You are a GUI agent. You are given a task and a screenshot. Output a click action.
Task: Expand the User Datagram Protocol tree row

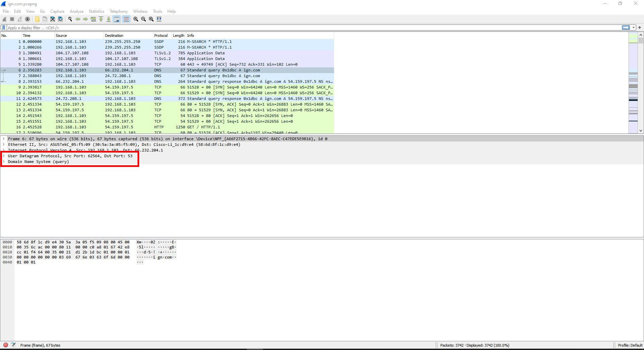[x=4, y=156]
